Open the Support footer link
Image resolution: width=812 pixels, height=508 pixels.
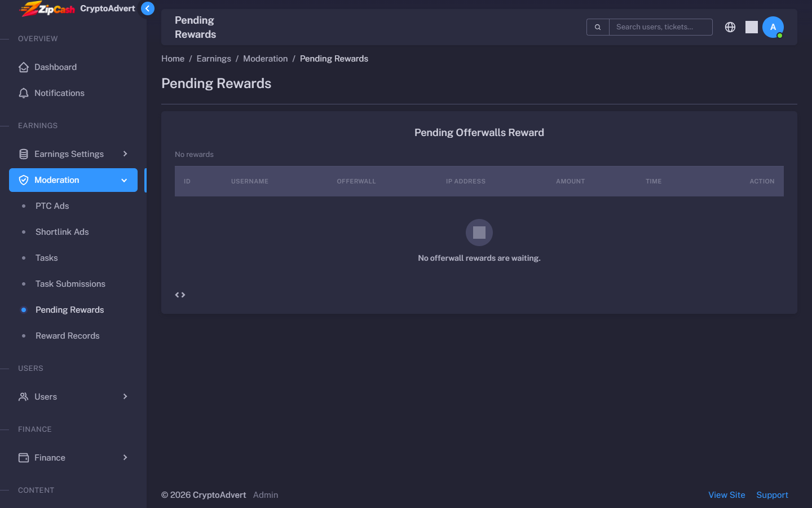tap(772, 495)
